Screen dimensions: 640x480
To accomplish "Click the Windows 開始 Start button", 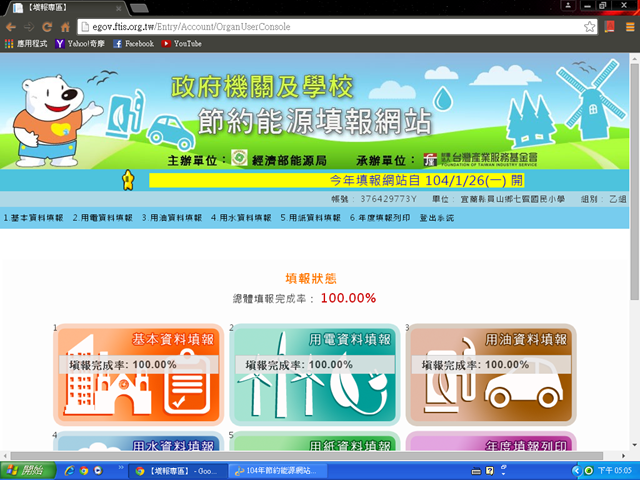I will 28,471.
